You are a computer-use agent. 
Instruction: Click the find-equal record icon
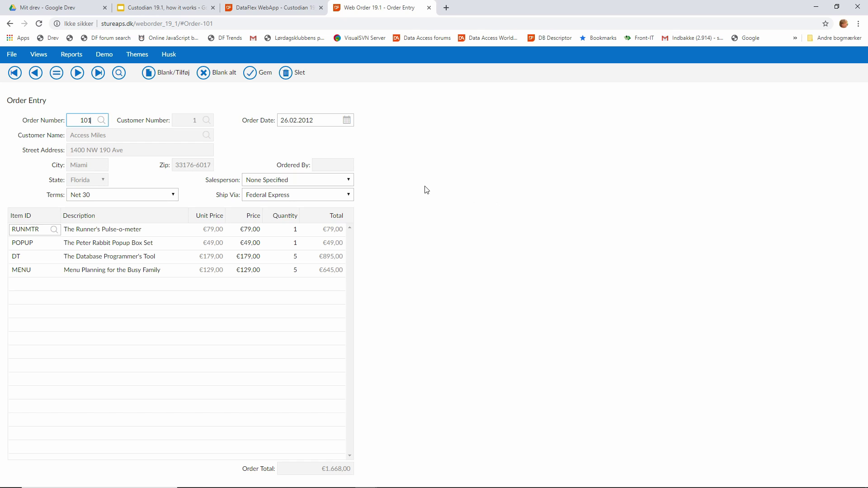(x=57, y=73)
